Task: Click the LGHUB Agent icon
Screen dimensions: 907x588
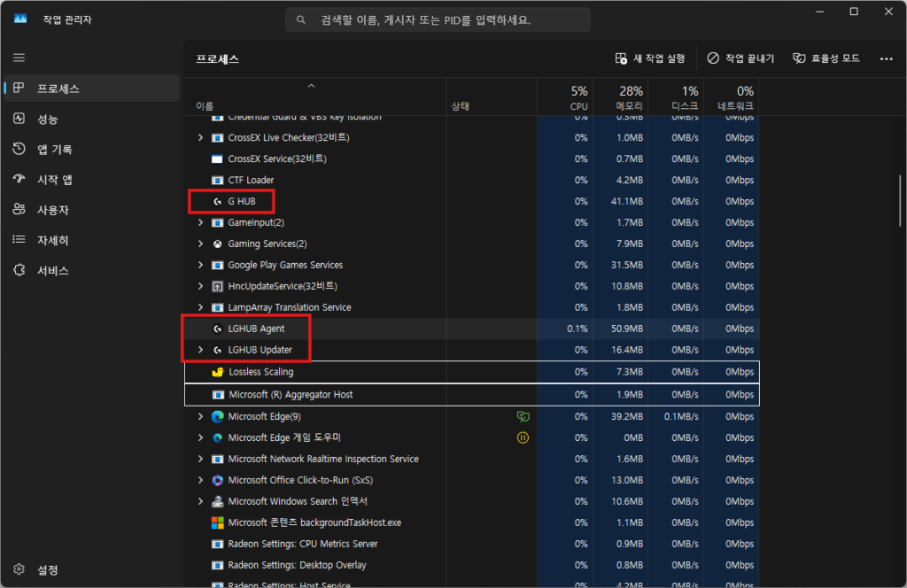Action: pos(218,329)
